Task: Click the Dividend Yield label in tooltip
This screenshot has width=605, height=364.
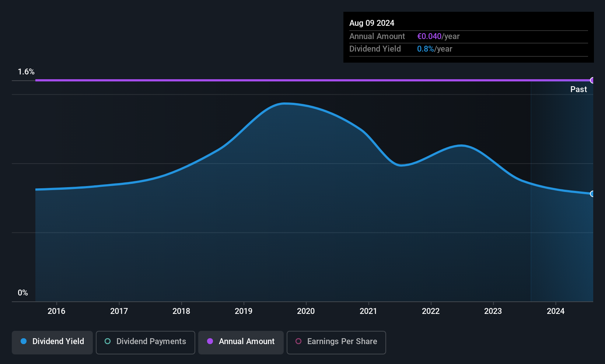Action: click(375, 49)
